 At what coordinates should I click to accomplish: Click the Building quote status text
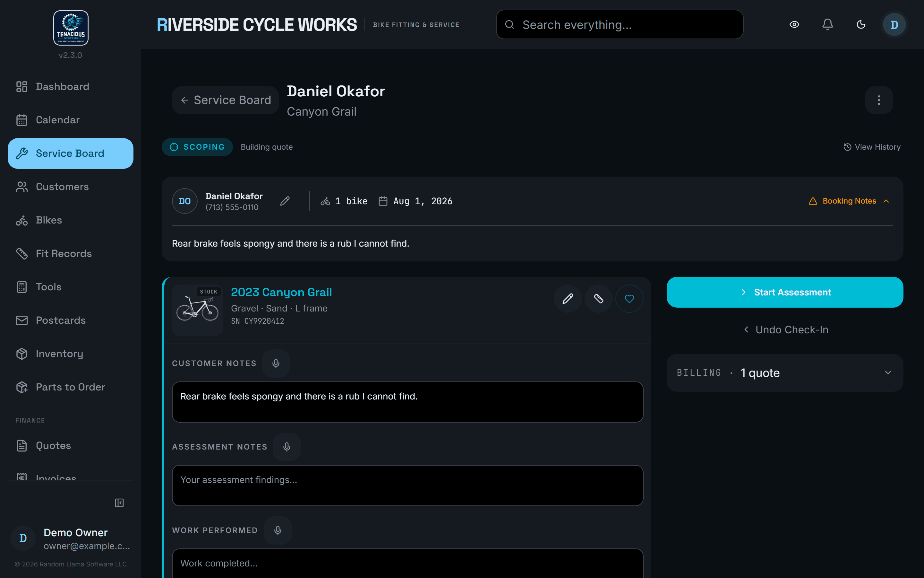pos(267,147)
